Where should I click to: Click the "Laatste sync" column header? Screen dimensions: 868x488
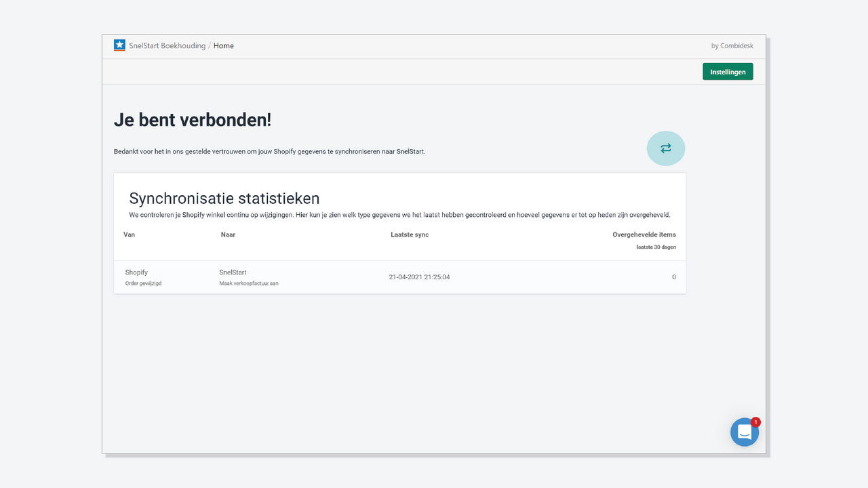[x=410, y=235]
